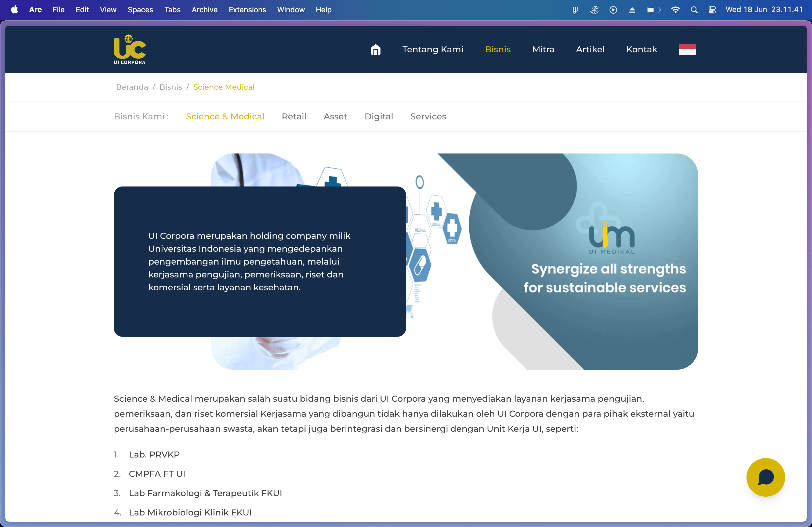The width and height of the screenshot is (812, 527).
Task: Open Tentang Kami navigation menu
Action: [x=433, y=49]
